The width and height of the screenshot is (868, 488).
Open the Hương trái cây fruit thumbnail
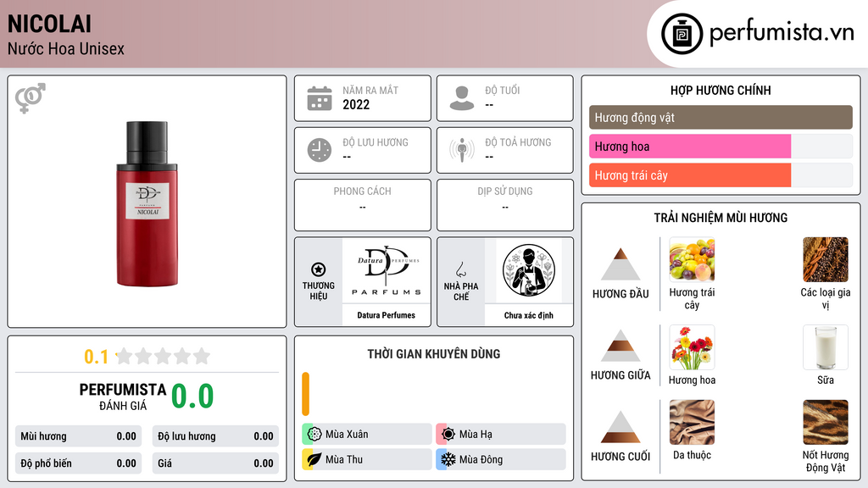pos(692,259)
